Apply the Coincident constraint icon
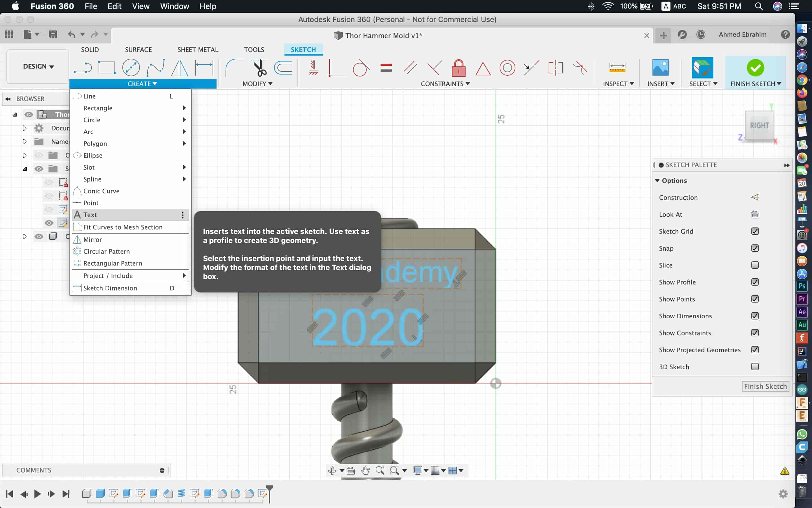Screen dimensions: 812x508 (x=337, y=67)
